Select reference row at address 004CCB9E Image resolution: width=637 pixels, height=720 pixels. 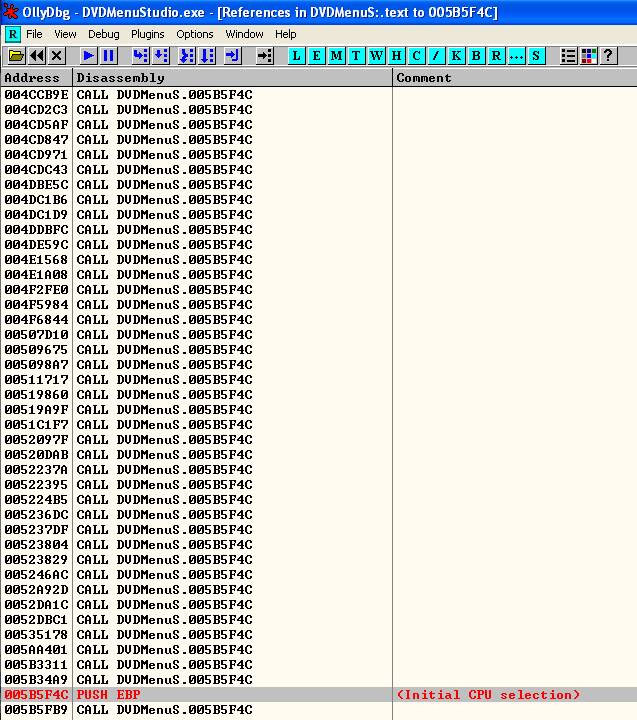[x=319, y=95]
